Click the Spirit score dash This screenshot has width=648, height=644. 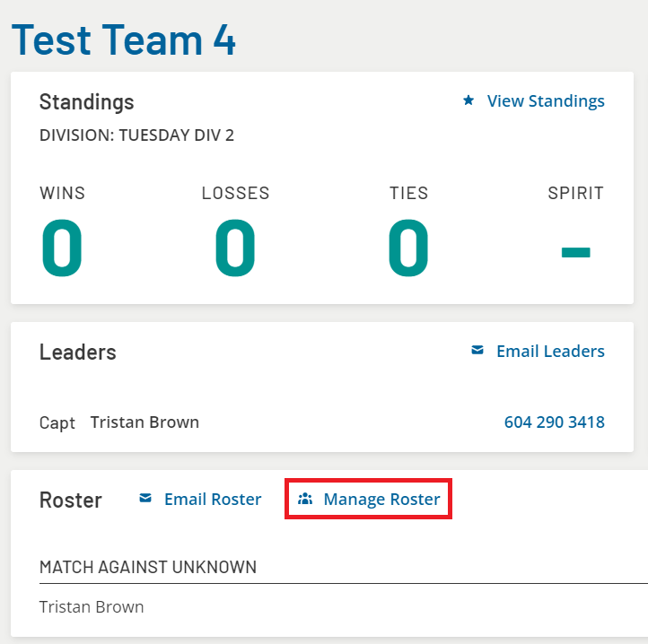(575, 252)
